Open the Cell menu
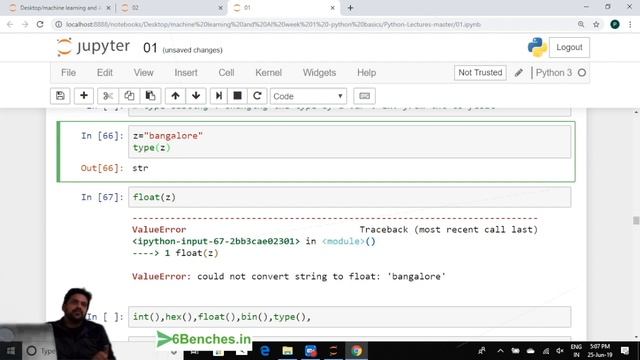Image resolution: width=640 pixels, height=360 pixels. (x=226, y=73)
